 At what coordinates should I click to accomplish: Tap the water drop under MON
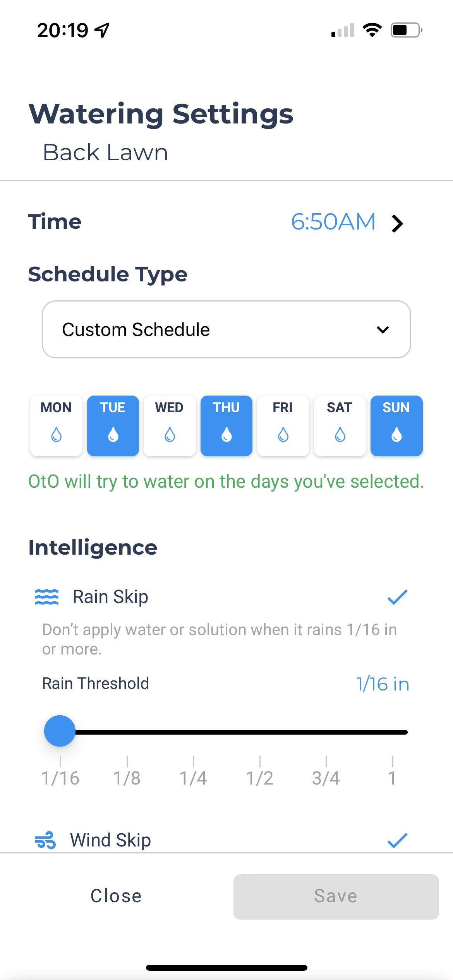[x=56, y=435]
